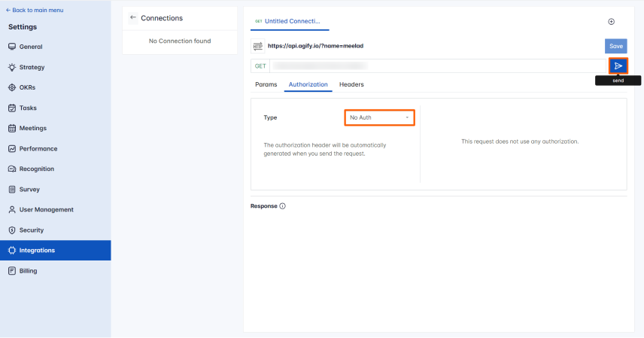Click the send request arrow icon
The height and width of the screenshot is (338, 644).
click(x=618, y=65)
